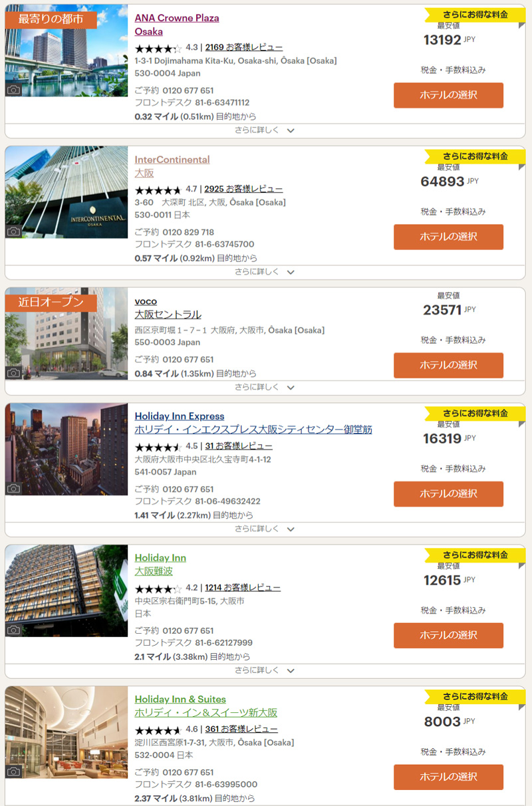532x806 pixels.
Task: Click camera icon on Holiday Inn & Suites photo
Action: coord(13,771)
